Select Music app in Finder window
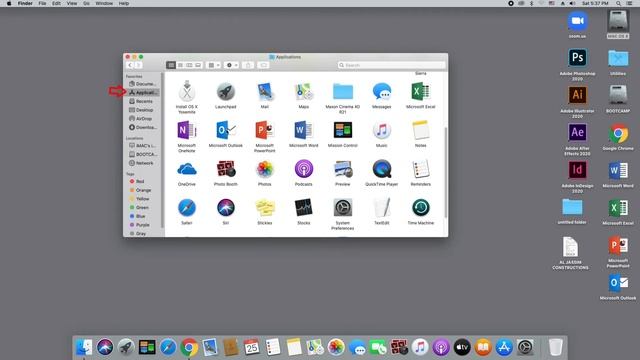Image resolution: width=640 pixels, height=360 pixels. 382,131
